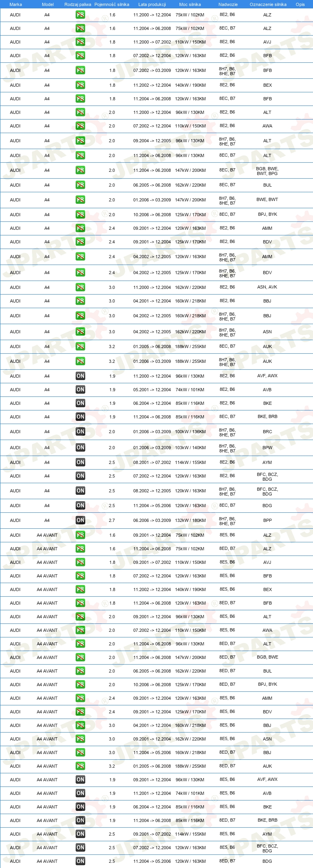313x868 pixels.
Task: Select the engine code BPP
Action: 267,520
